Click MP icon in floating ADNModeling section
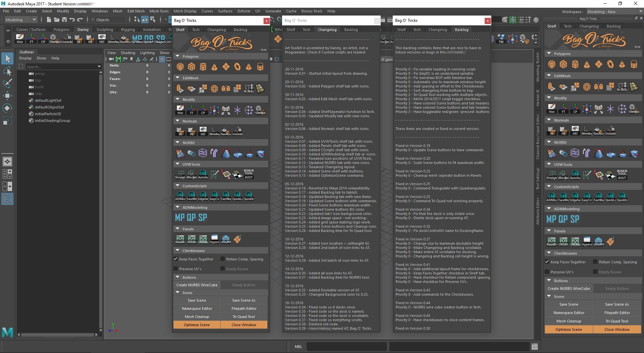This screenshot has width=644, height=353. [x=180, y=218]
